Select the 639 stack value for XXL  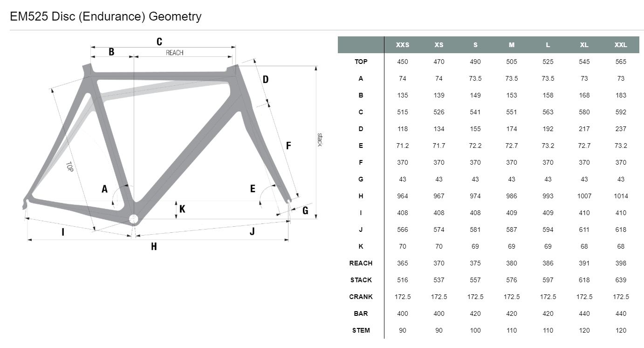[621, 280]
